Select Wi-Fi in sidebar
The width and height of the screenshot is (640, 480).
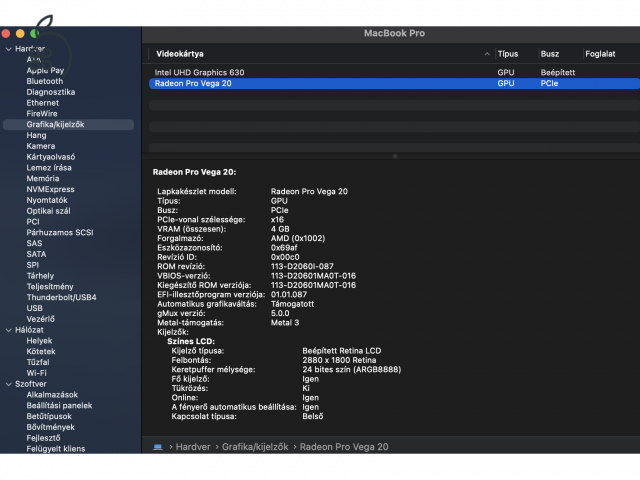coord(36,373)
